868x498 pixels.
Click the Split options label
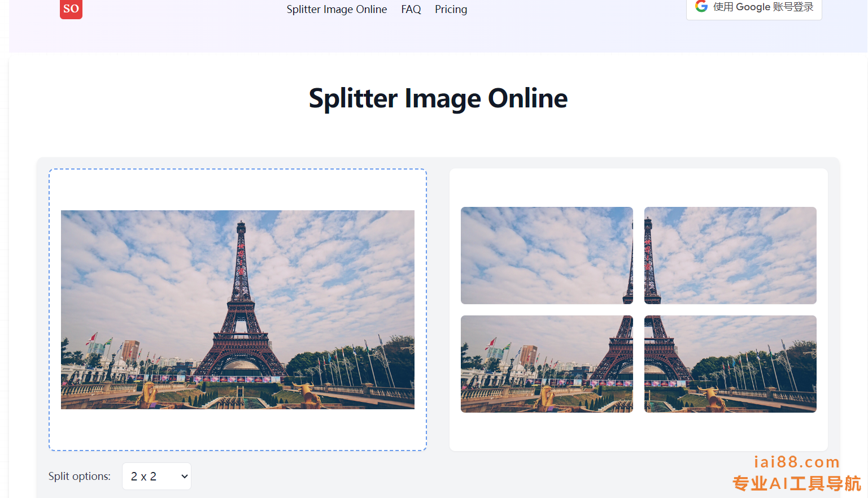click(80, 476)
